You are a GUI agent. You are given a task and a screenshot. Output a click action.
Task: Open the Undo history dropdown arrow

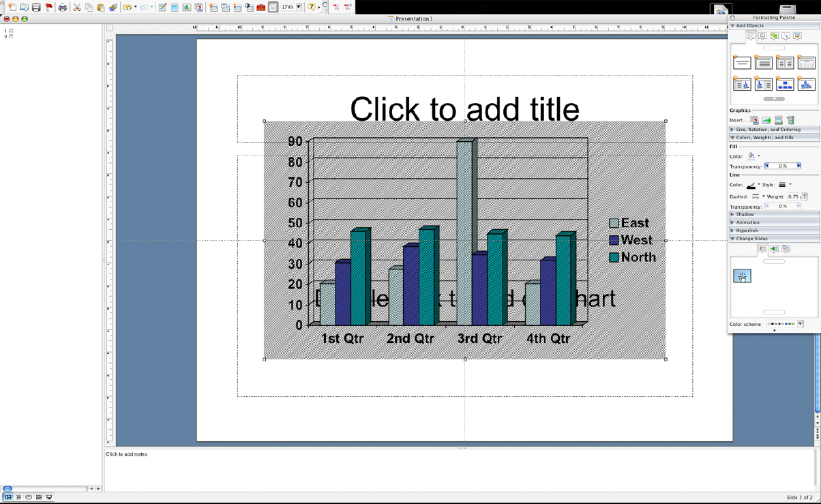coord(135,8)
